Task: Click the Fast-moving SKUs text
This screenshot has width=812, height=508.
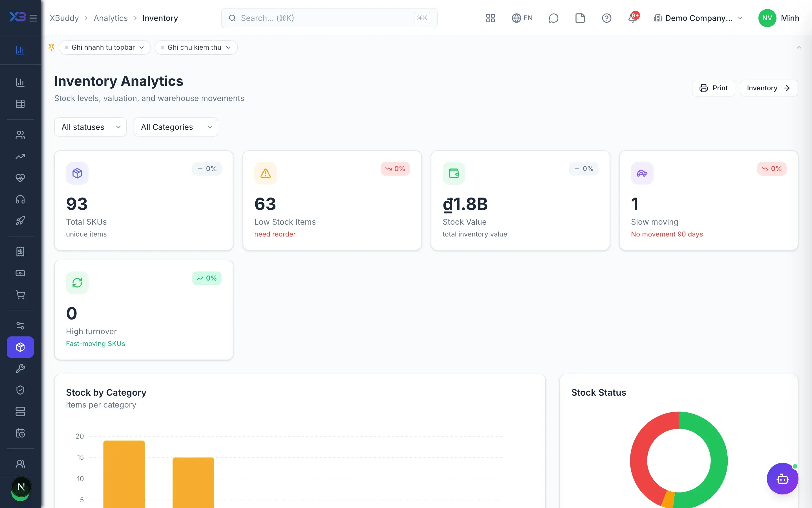Action: coord(95,344)
